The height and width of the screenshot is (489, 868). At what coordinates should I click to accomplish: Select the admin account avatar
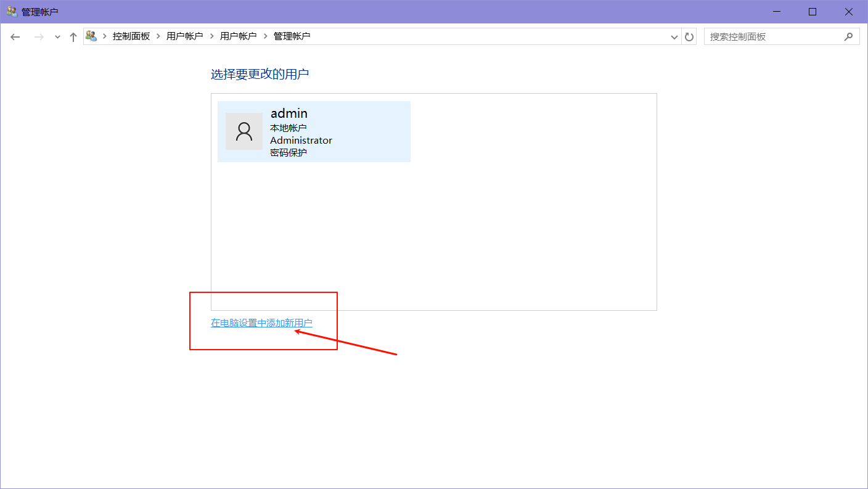pos(244,131)
